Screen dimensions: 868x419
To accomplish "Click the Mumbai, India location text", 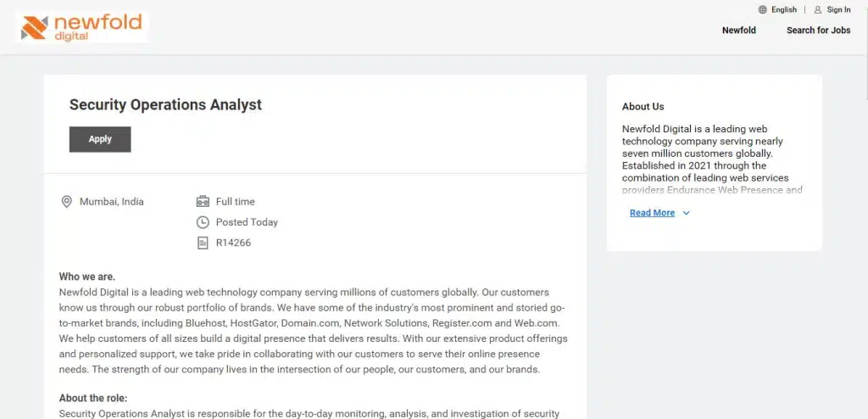I will [112, 202].
